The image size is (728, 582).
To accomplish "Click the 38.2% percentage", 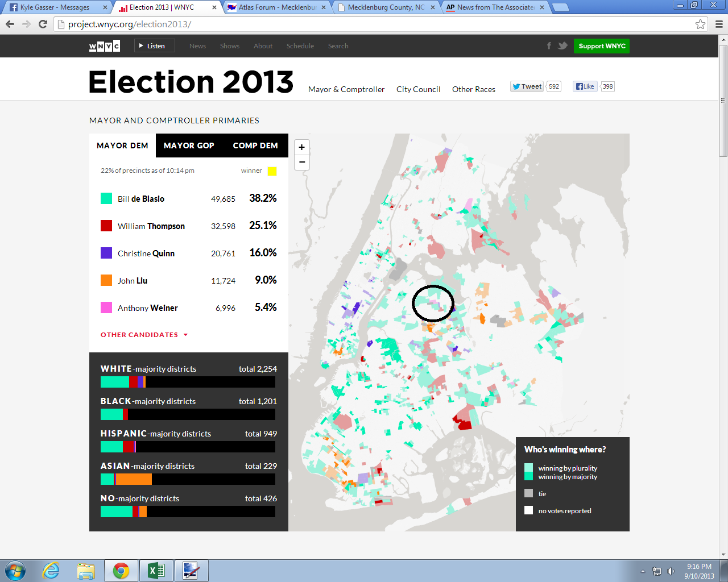I will (x=263, y=198).
